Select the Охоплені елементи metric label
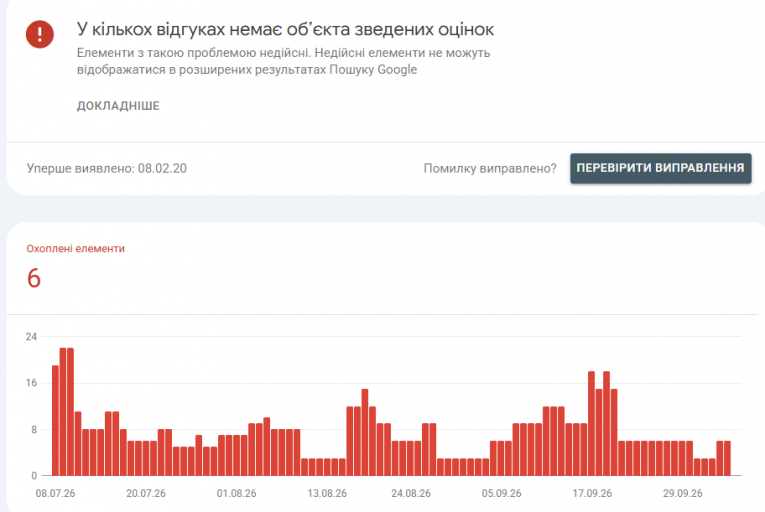Screen dimensions: 765x512 tap(76, 248)
